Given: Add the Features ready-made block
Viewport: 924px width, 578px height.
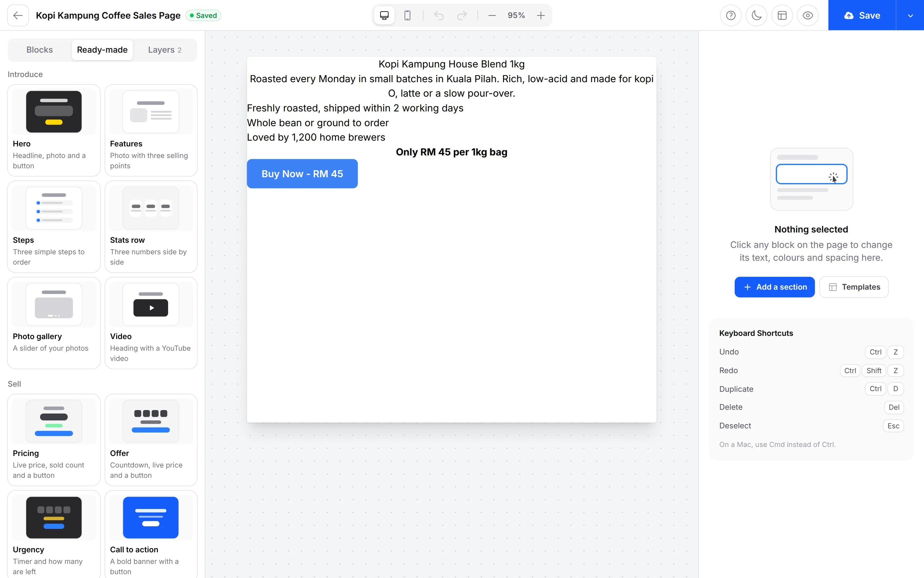Looking at the screenshot, I should pyautogui.click(x=151, y=130).
